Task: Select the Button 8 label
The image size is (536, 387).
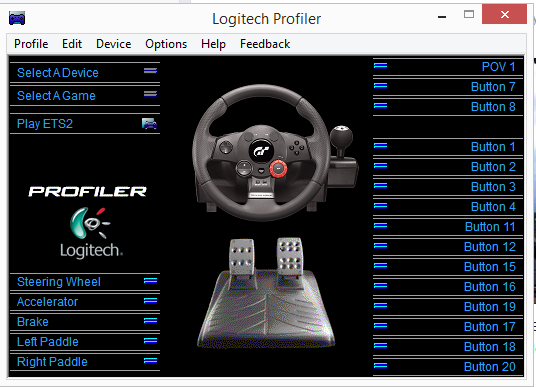Action: pyautogui.click(x=493, y=107)
